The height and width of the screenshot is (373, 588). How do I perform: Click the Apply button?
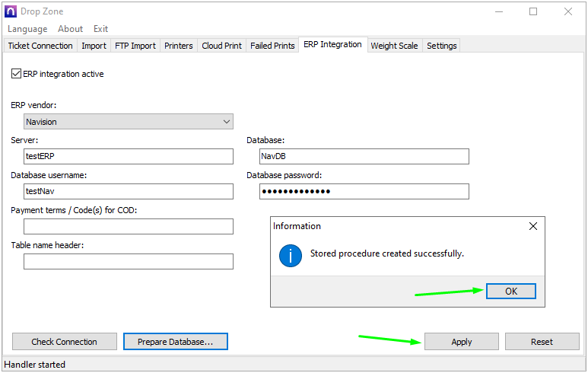(461, 342)
